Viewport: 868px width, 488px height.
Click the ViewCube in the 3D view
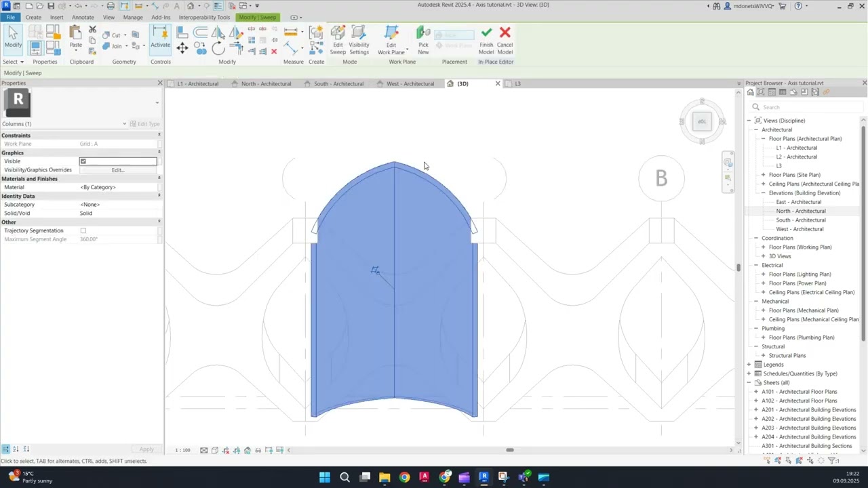click(x=702, y=121)
